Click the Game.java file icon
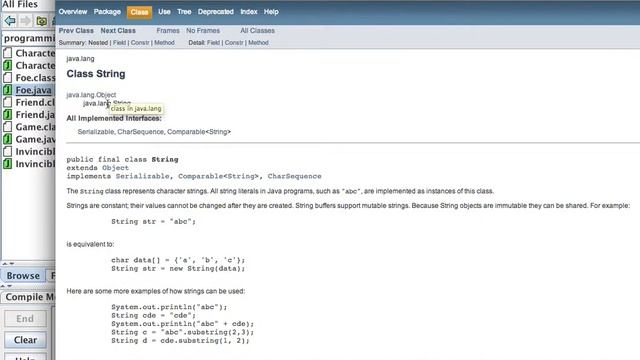 [7, 139]
